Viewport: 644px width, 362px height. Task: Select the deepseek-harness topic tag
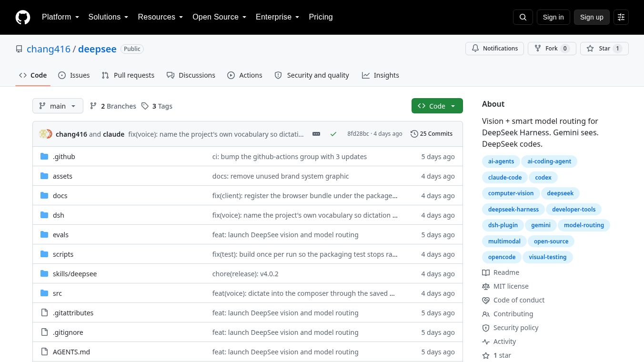pyautogui.click(x=513, y=210)
